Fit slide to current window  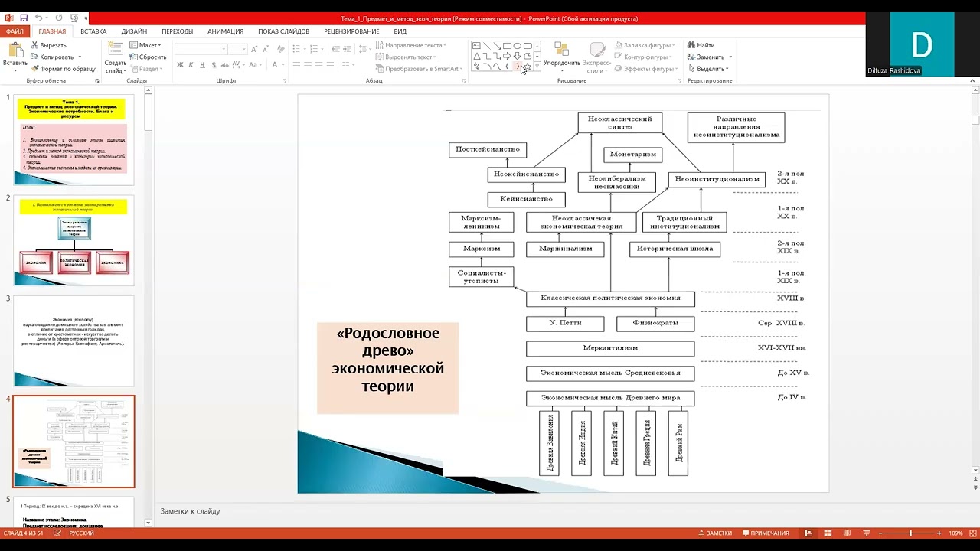pos(972,533)
